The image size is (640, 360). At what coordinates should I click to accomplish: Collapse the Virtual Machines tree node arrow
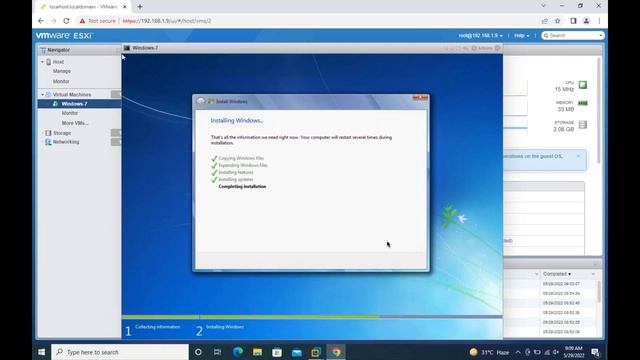point(42,95)
